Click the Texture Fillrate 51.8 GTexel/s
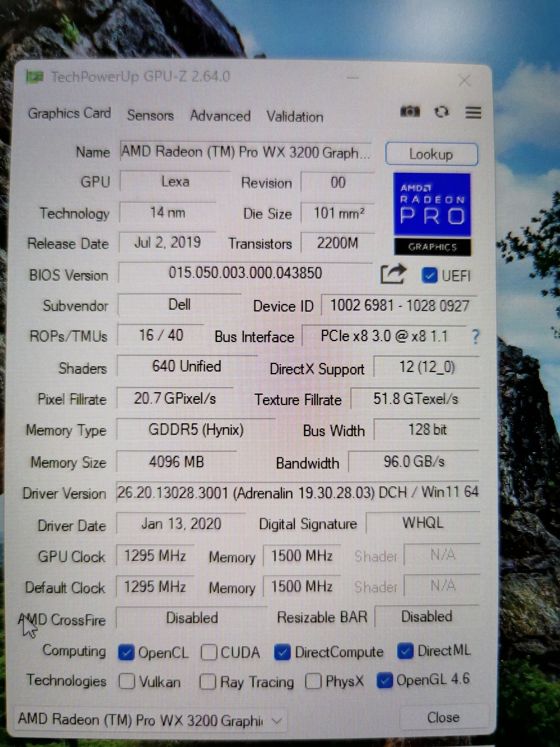The width and height of the screenshot is (560, 747). pos(415,398)
